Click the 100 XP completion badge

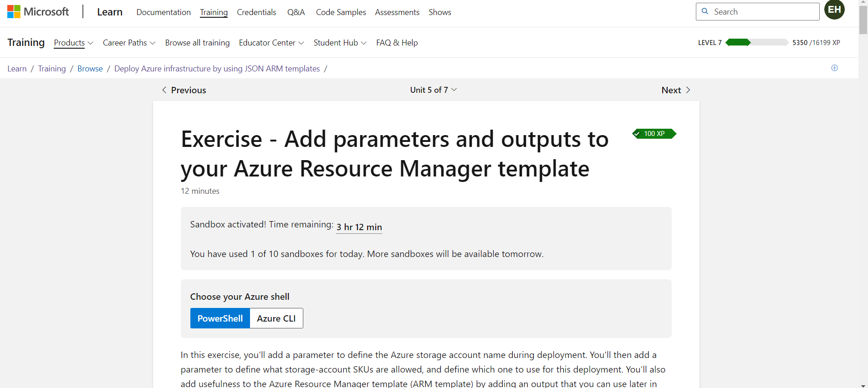[654, 134]
